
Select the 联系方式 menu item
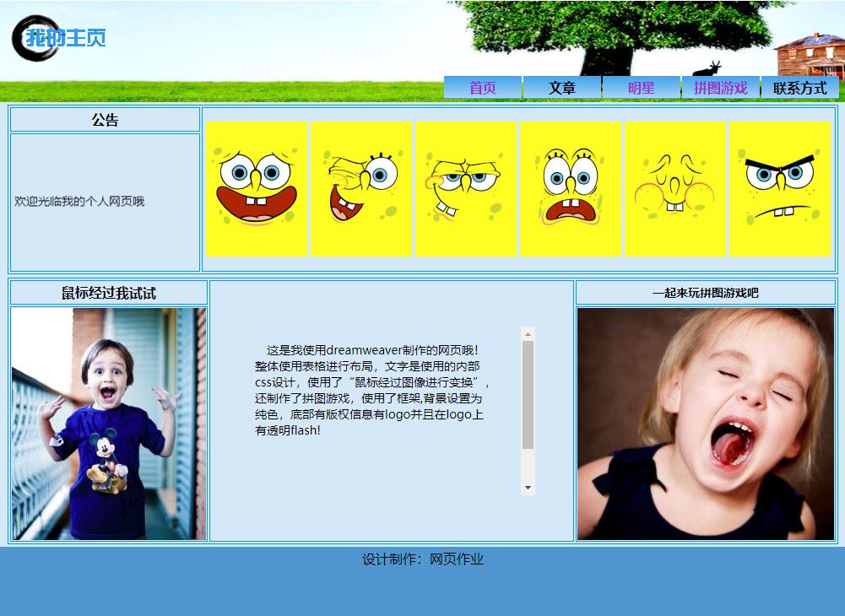click(799, 88)
